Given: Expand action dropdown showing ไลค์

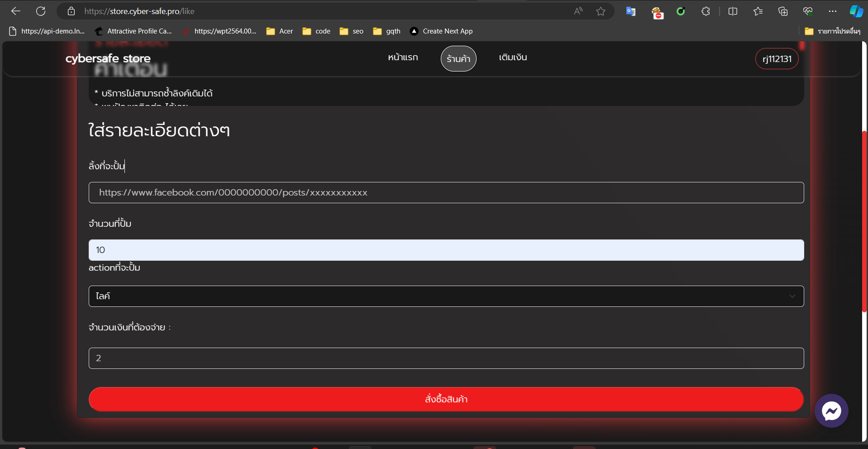Looking at the screenshot, I should (x=446, y=296).
